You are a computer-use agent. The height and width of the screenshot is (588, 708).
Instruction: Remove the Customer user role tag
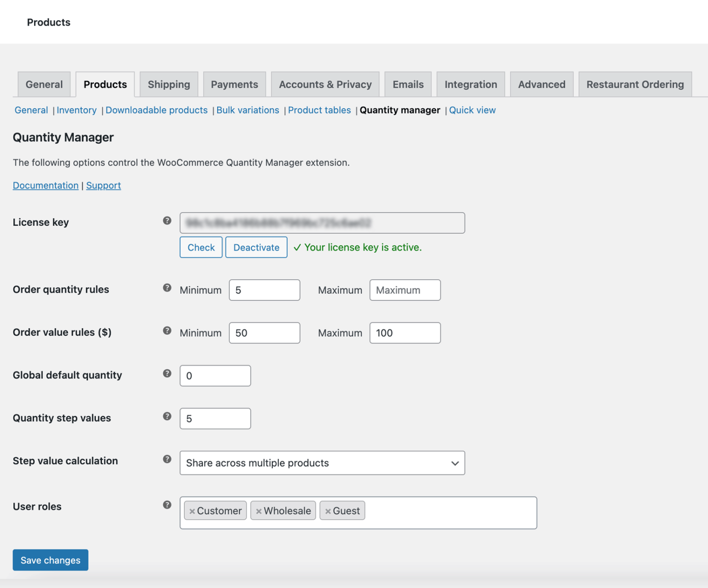[192, 511]
